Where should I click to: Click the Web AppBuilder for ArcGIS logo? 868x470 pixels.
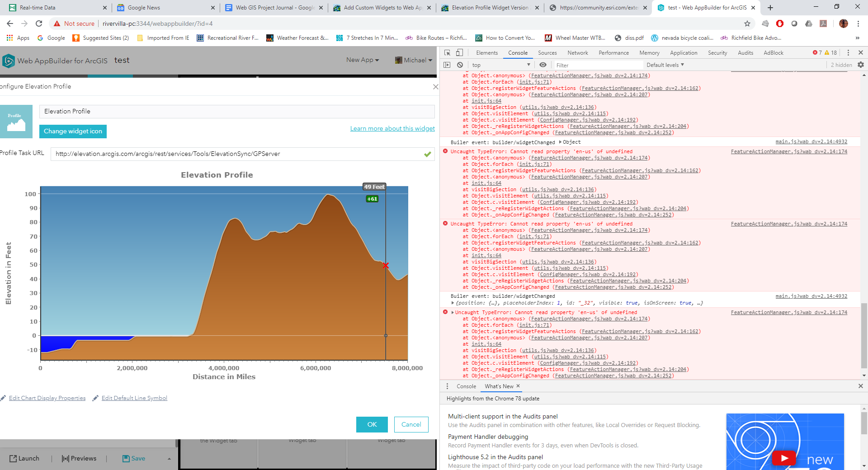tap(8, 60)
